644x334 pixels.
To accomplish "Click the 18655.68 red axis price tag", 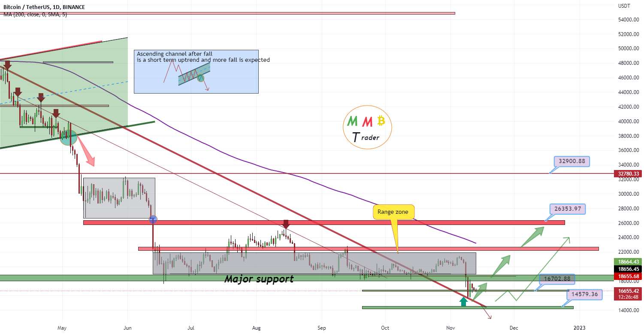I will click(629, 276).
